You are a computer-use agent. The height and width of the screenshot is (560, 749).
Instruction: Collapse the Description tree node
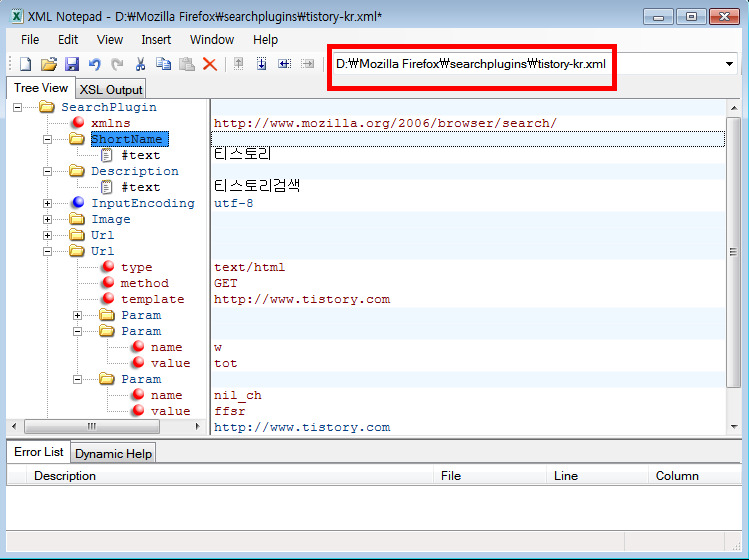tap(47, 171)
